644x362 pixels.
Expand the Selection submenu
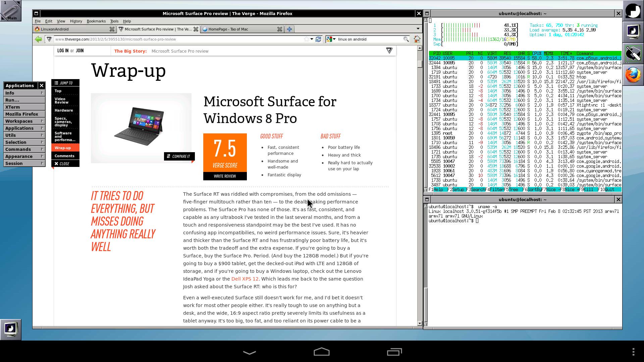click(24, 142)
